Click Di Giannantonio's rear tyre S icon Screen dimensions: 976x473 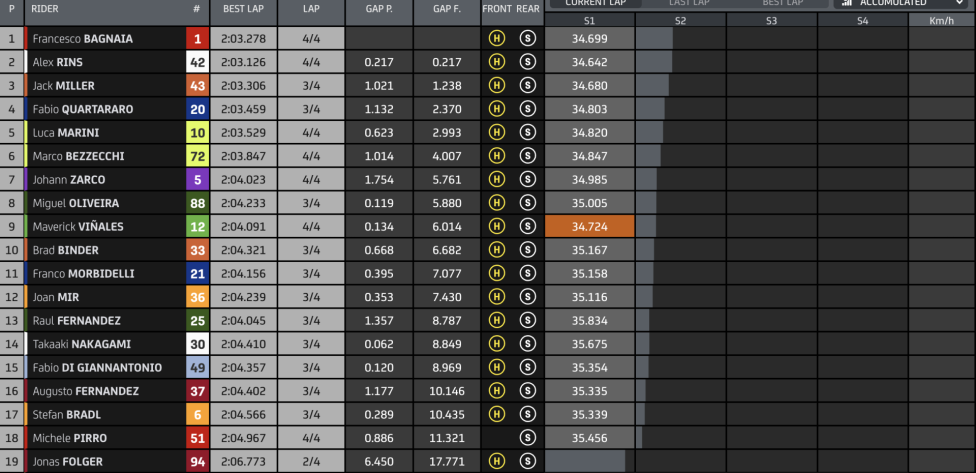[528, 367]
